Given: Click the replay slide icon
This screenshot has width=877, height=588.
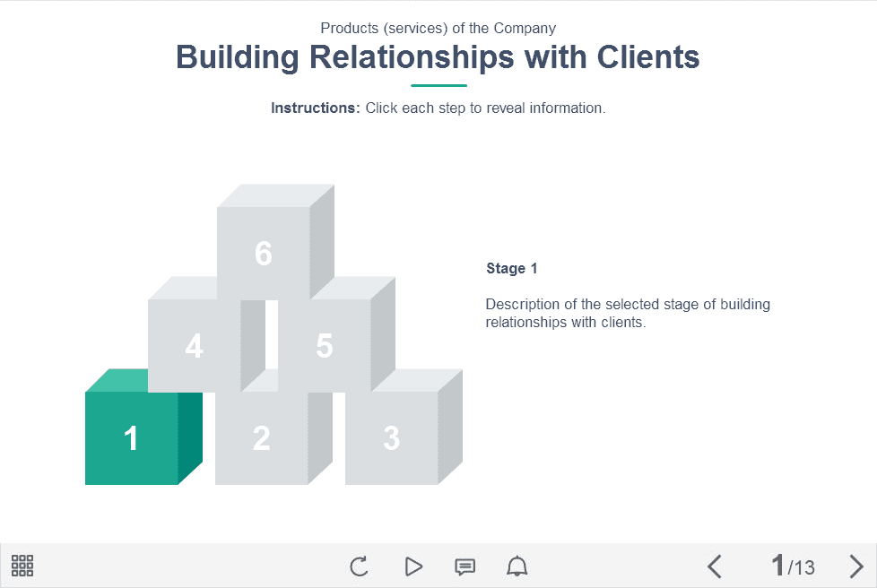Looking at the screenshot, I should tap(359, 566).
